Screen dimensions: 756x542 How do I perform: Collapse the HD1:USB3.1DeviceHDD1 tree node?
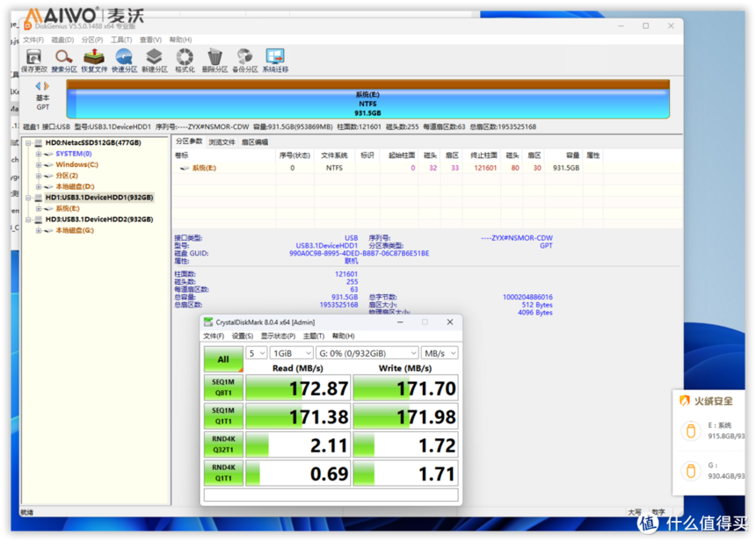(x=28, y=198)
